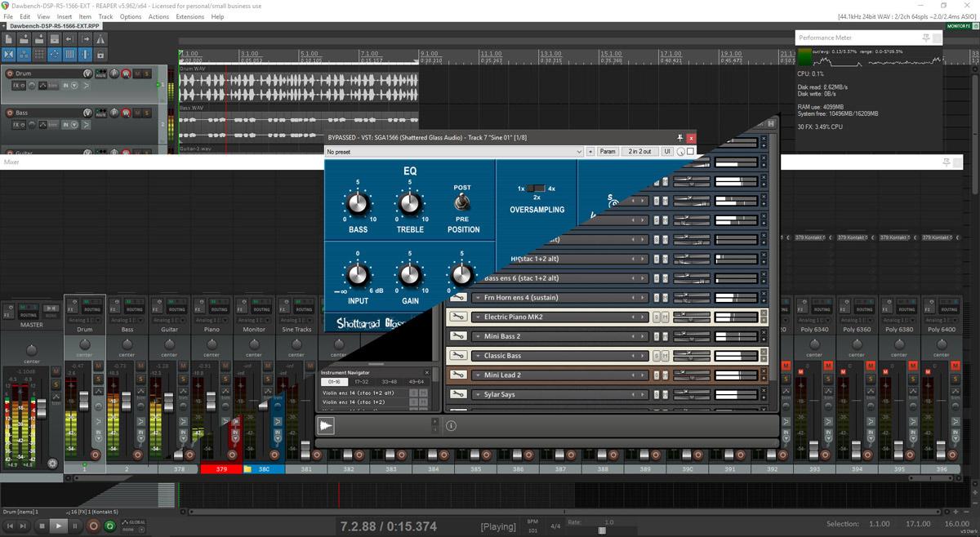Click the '2 in 2 out' routing button
980x537 pixels.
[x=639, y=152]
